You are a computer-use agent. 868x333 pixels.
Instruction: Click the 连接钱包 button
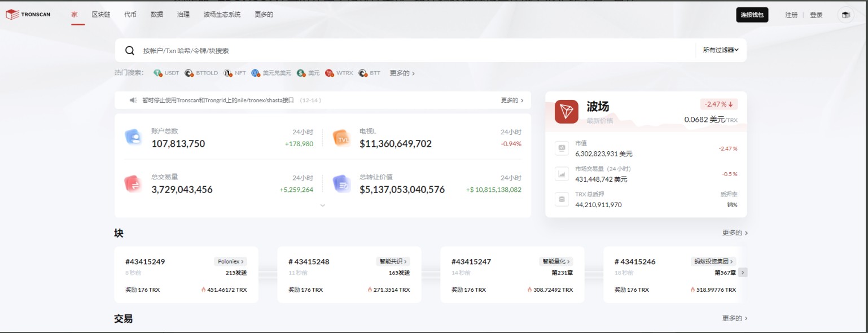752,15
